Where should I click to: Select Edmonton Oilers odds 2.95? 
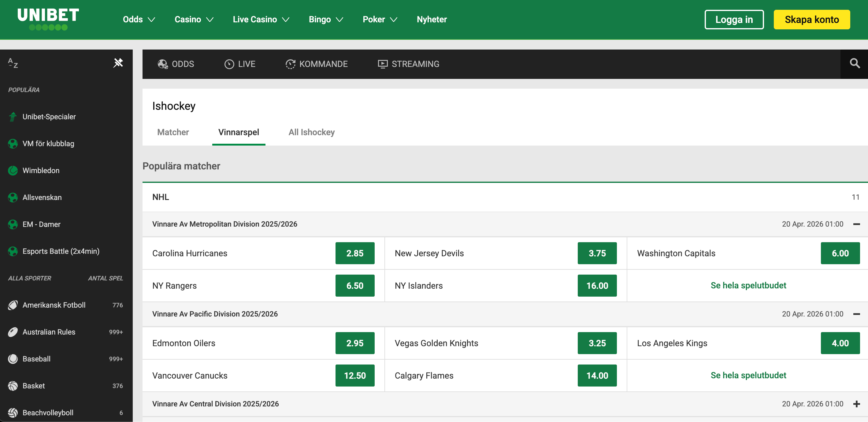click(355, 343)
